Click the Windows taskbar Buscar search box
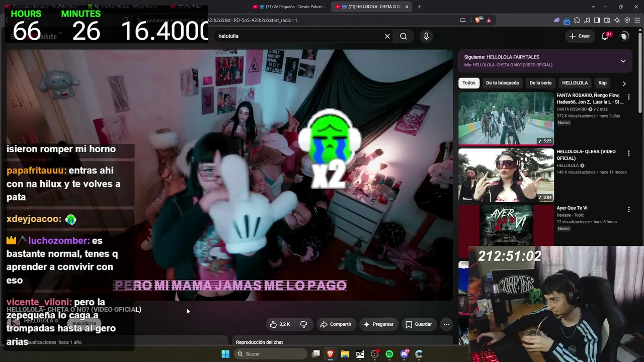 click(271, 354)
